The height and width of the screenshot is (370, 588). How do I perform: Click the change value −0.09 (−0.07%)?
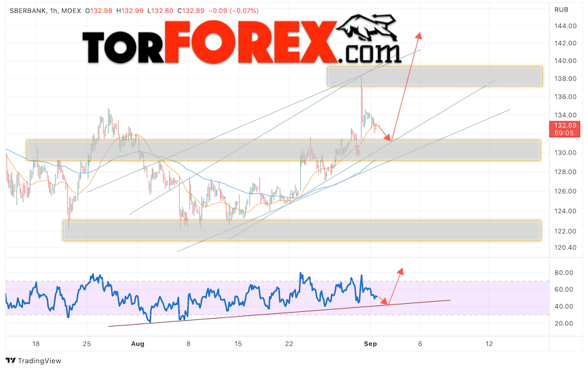233,11
